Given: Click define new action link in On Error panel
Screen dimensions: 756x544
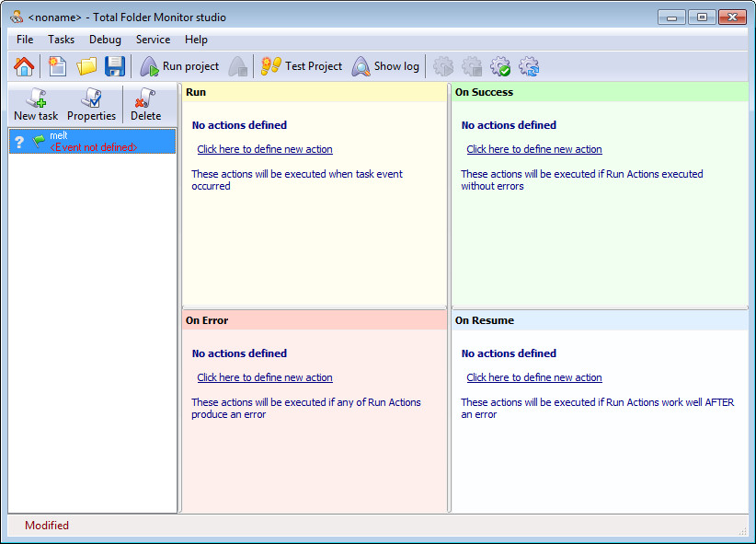Looking at the screenshot, I should click(x=265, y=377).
